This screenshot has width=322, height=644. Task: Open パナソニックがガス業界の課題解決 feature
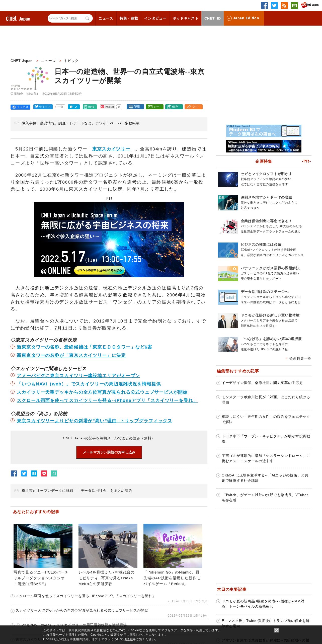tap(270, 268)
